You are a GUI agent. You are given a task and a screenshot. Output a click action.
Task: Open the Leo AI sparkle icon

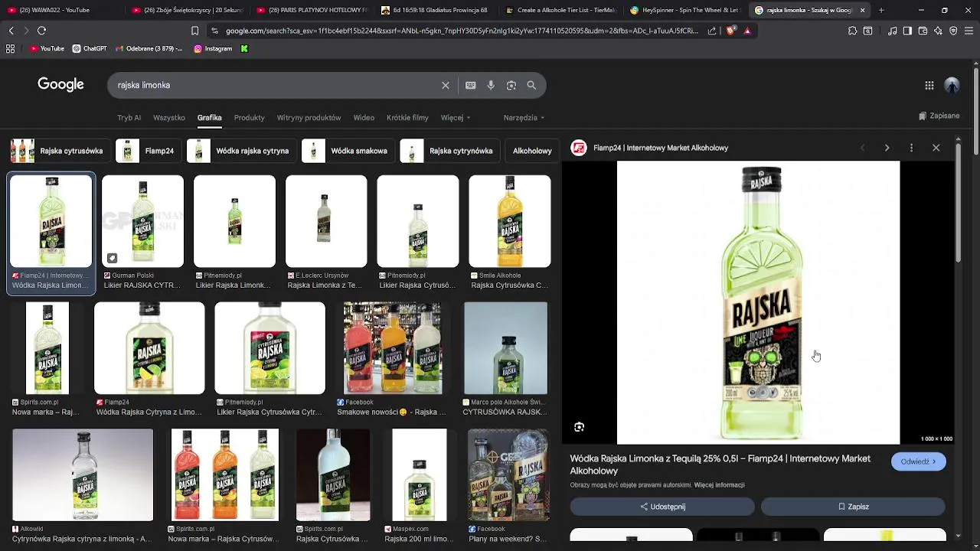938,31
